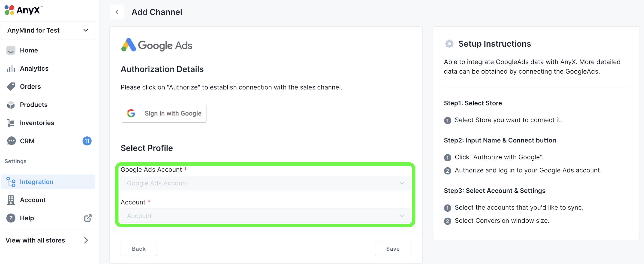
Task: Click the CRM notification badge 11
Action: point(87,141)
